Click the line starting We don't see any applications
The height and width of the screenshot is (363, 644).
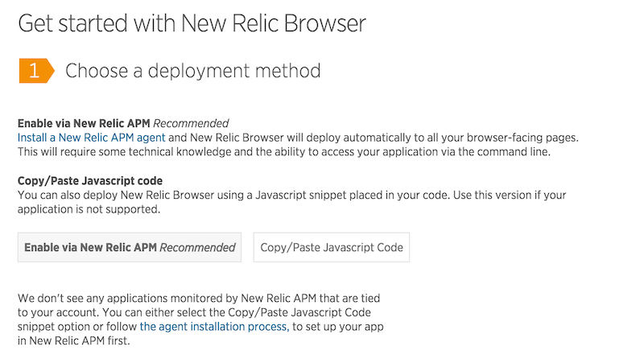[199, 298]
